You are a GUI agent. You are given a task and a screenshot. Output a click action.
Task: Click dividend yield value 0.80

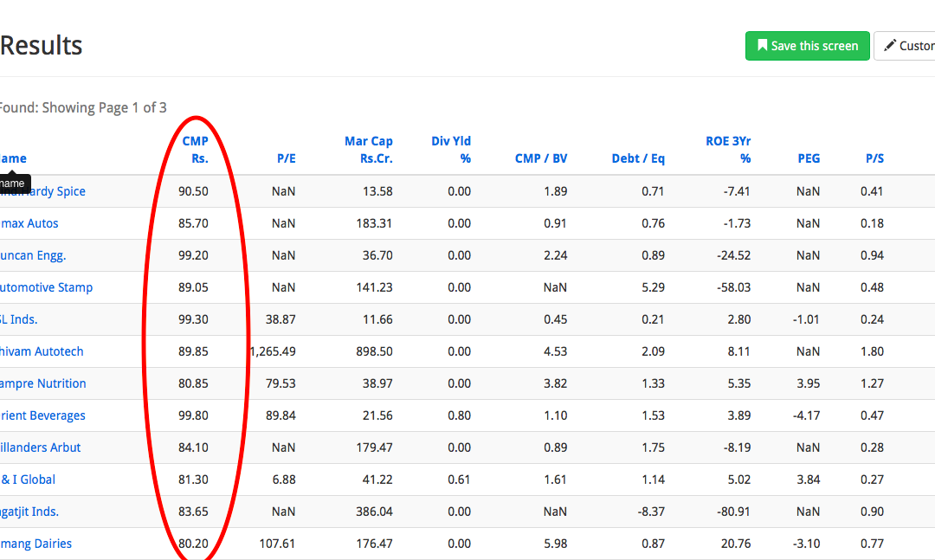click(459, 415)
